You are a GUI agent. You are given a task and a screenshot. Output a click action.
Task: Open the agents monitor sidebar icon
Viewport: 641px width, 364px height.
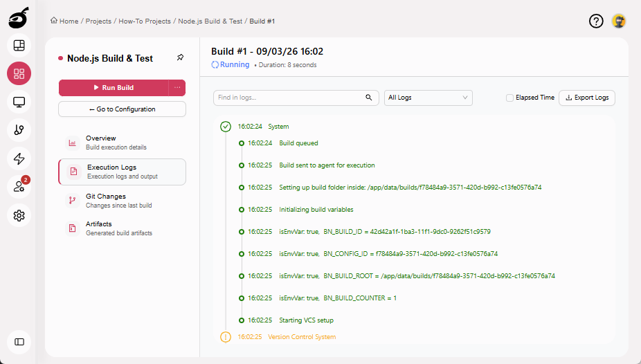pyautogui.click(x=19, y=102)
